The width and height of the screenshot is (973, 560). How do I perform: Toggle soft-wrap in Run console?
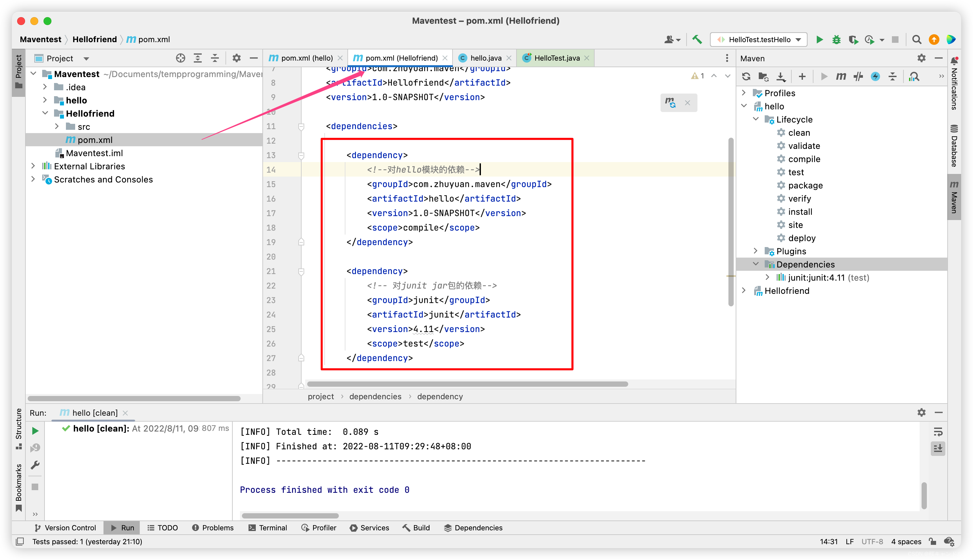[x=938, y=432]
